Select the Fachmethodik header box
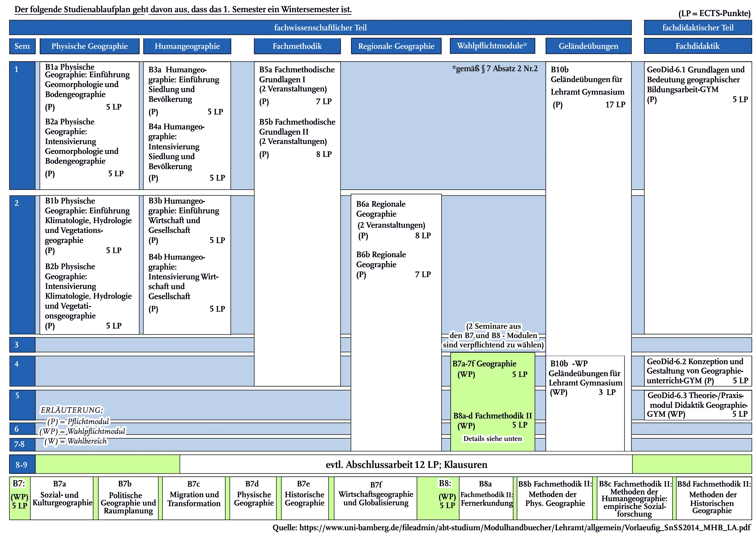Viewport: 756px width, 535px height. 297,46
